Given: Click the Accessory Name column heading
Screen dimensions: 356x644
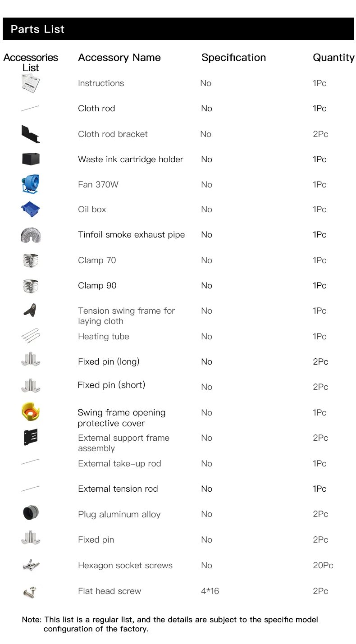Looking at the screenshot, I should (x=119, y=58).
